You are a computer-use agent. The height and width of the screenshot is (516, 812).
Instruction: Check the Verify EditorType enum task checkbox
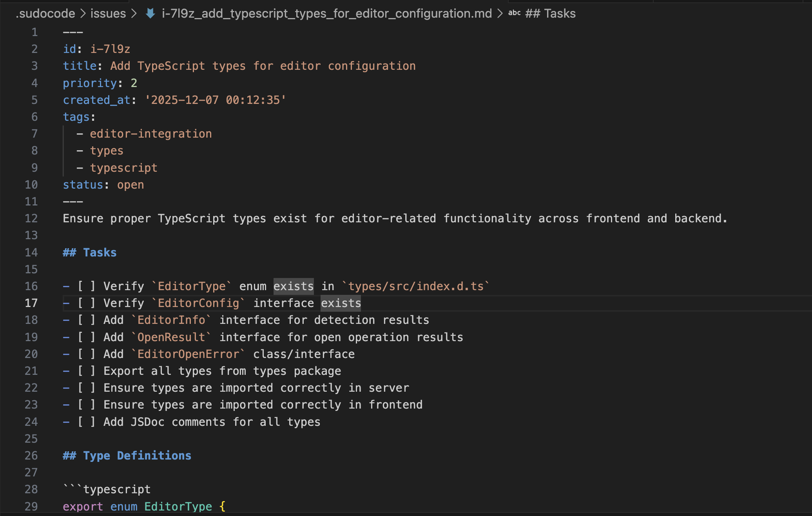[87, 286]
